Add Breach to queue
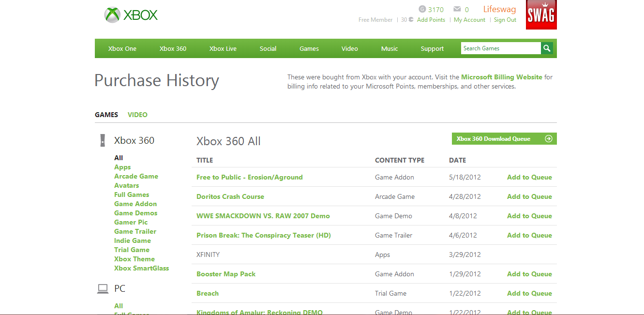Image resolution: width=644 pixels, height=315 pixels. 529,293
